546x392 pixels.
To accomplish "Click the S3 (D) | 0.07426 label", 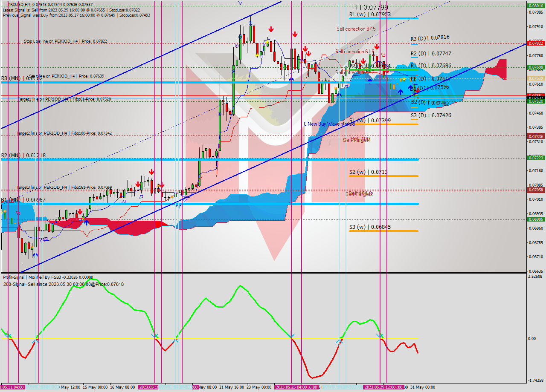I will 431,115.
